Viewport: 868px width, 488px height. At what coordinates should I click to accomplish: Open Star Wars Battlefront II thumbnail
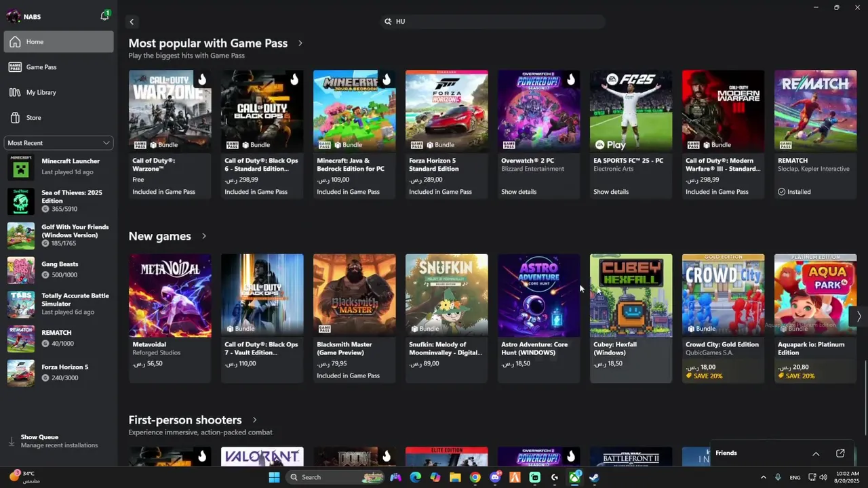coord(631,456)
